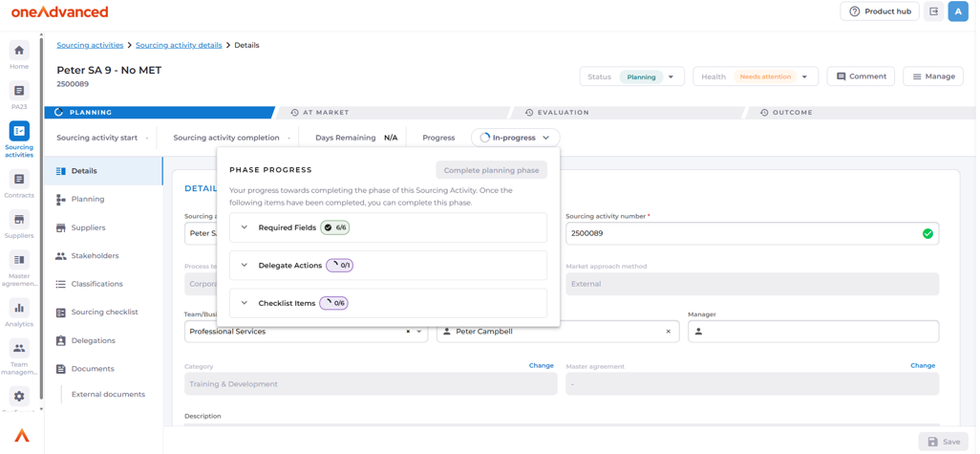980x454 pixels.
Task: Open Configuration gear icon in sidebar
Action: pos(19,397)
